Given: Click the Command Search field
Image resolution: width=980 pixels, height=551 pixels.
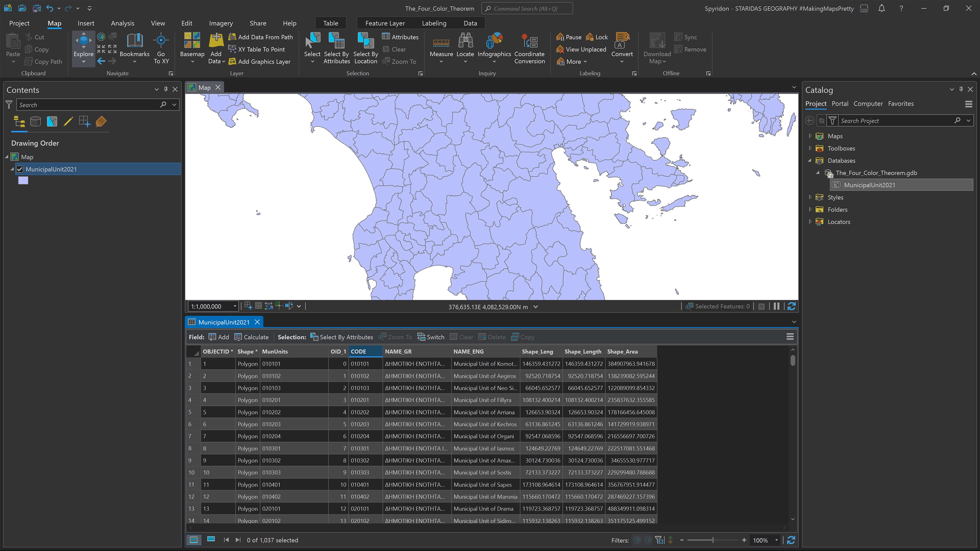Looking at the screenshot, I should 527,8.
